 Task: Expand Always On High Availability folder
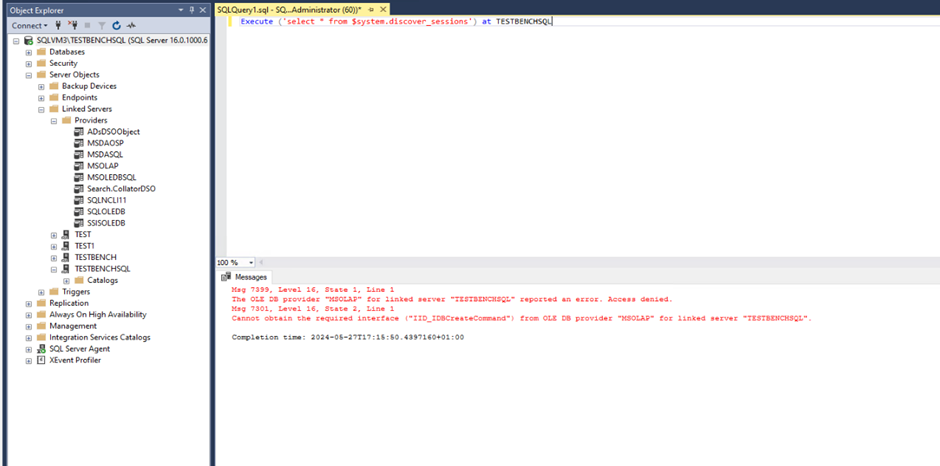coord(28,314)
